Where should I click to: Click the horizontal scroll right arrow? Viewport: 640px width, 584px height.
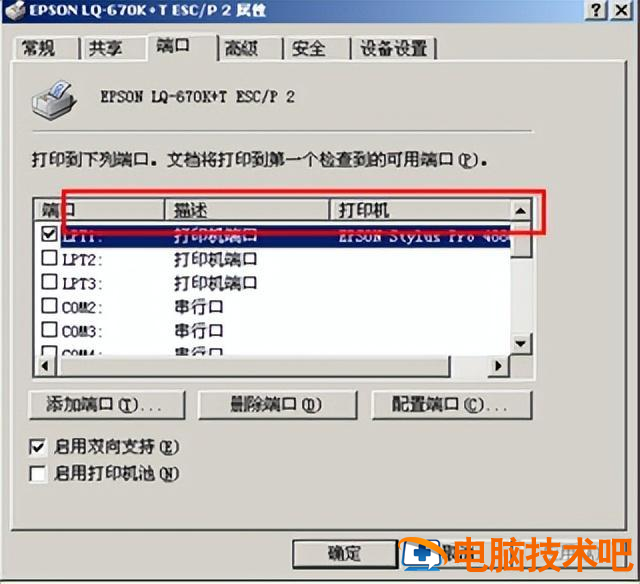[x=498, y=365]
